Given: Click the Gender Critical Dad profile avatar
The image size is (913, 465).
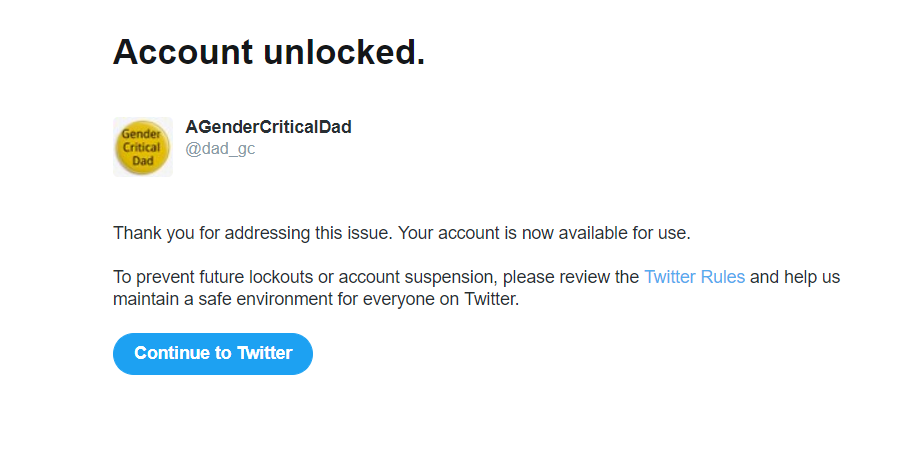Looking at the screenshot, I should (x=142, y=147).
